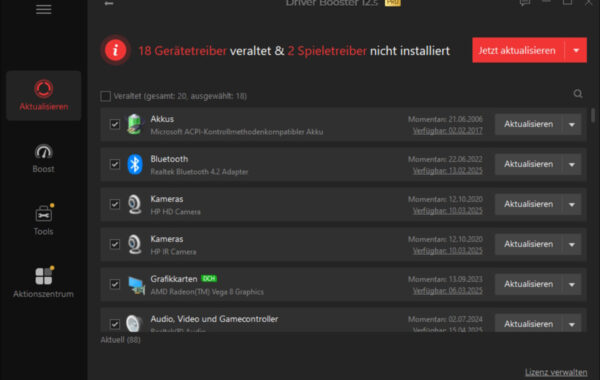Screen dimensions: 600x380
Task: Select 'Realtek Bluetooth 4.2 Adapter' text
Action: [x=199, y=172]
